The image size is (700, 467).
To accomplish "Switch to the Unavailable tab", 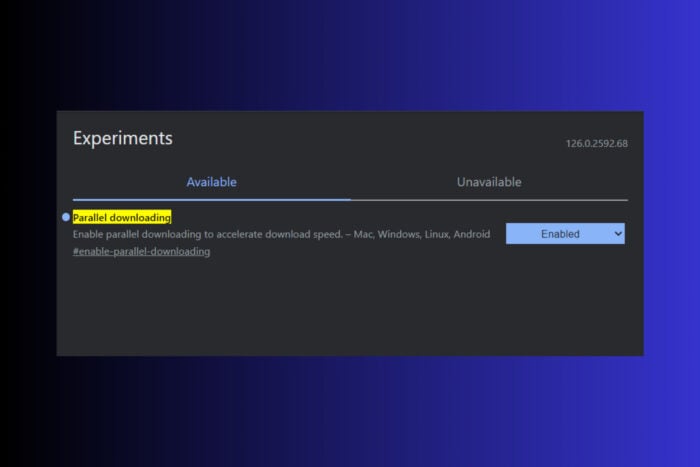I will tap(489, 182).
